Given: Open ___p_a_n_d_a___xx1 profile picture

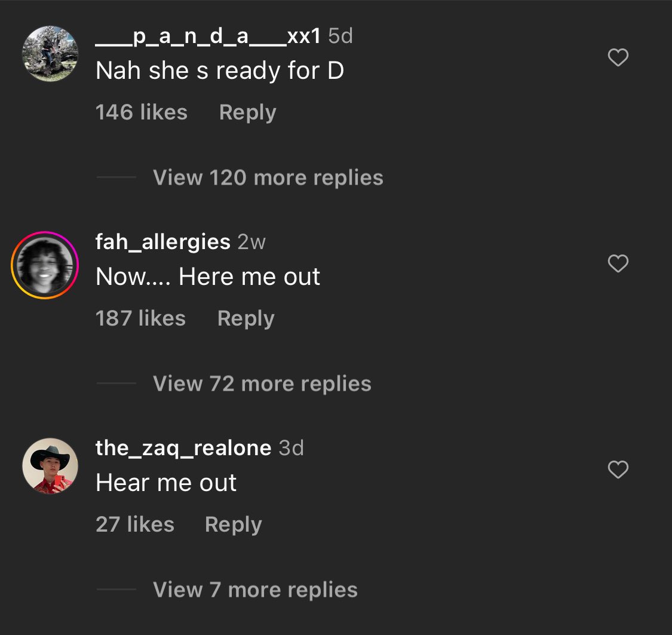Looking at the screenshot, I should click(x=51, y=54).
